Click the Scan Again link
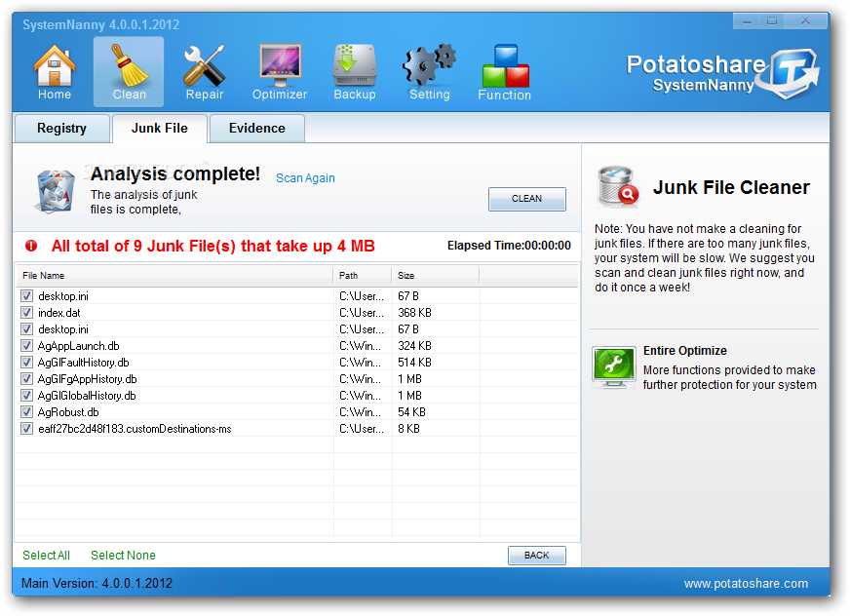This screenshot has height=616, width=850. click(x=305, y=177)
